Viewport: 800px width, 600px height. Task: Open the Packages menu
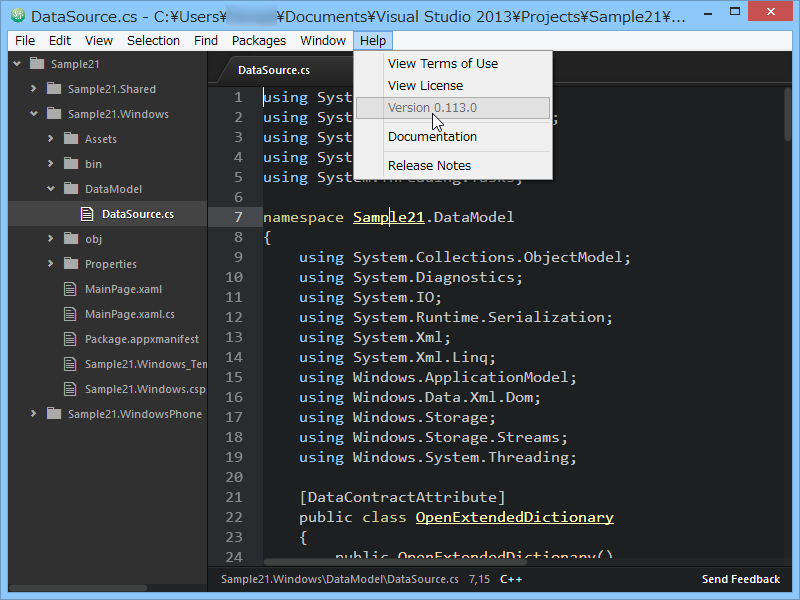point(258,40)
